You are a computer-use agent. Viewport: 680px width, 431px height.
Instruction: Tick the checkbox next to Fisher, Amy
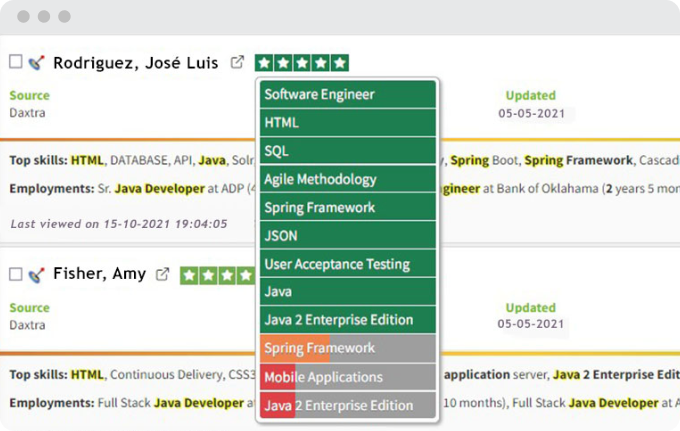[x=15, y=274]
